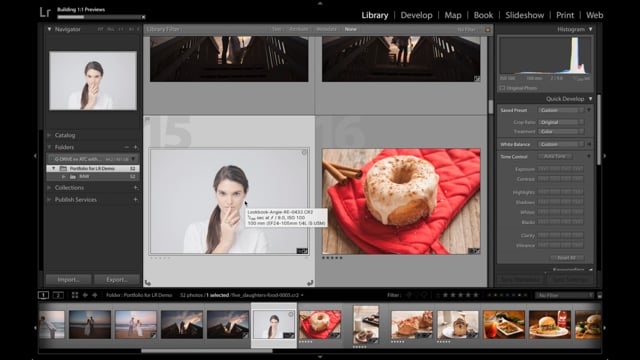Go back with the left arrow in filmstrip bar
The width and height of the screenshot is (640, 360).
[85, 295]
